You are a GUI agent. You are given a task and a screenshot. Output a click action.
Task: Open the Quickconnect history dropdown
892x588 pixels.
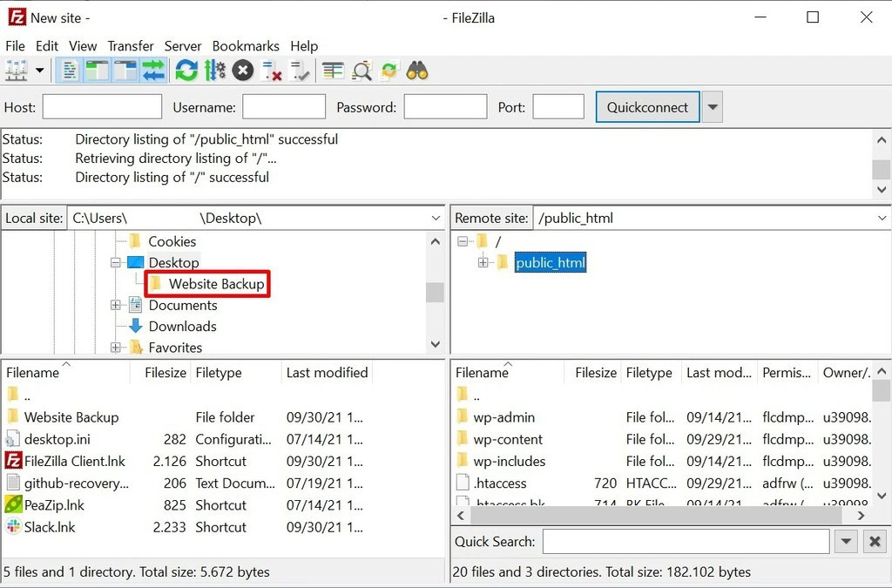[x=713, y=106]
